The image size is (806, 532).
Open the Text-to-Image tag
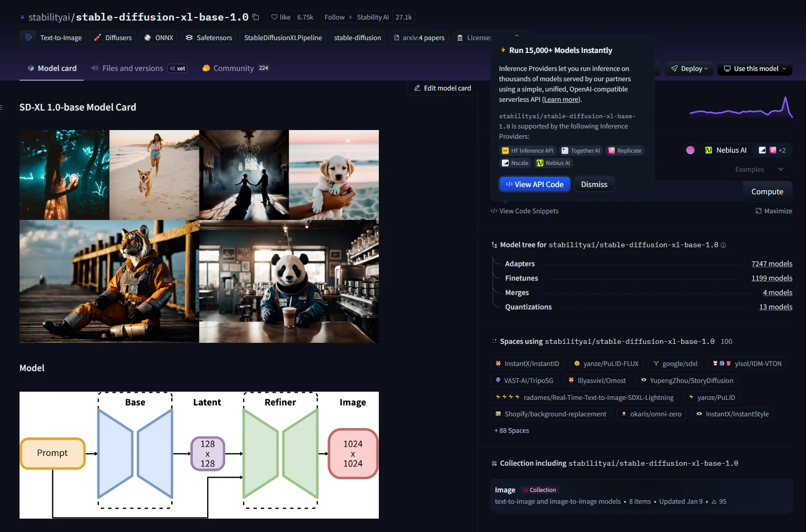click(54, 38)
